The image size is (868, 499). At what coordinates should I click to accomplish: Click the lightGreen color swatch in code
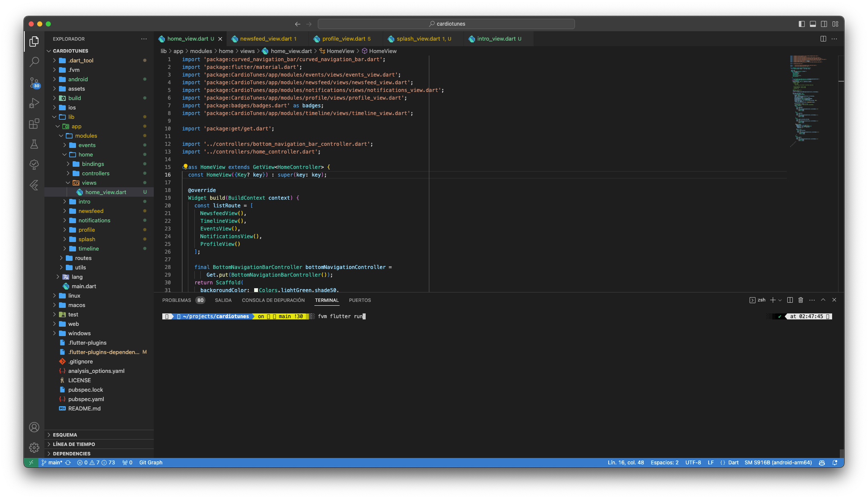(256, 290)
